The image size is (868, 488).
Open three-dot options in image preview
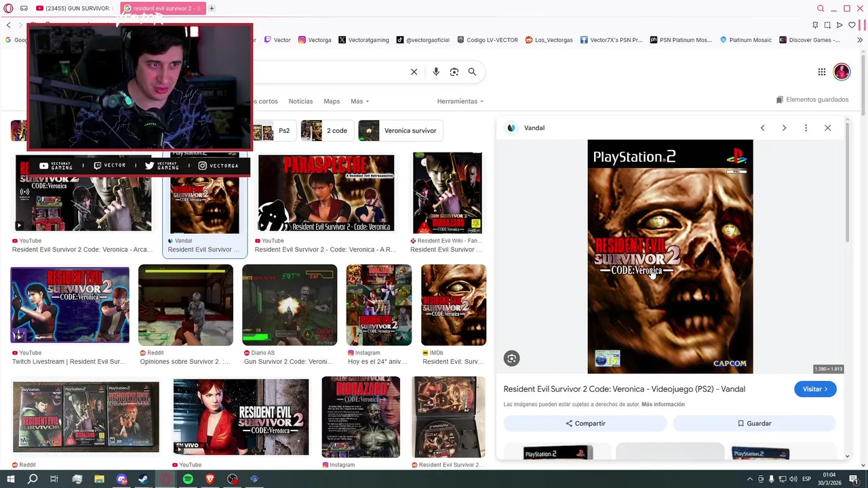click(806, 128)
